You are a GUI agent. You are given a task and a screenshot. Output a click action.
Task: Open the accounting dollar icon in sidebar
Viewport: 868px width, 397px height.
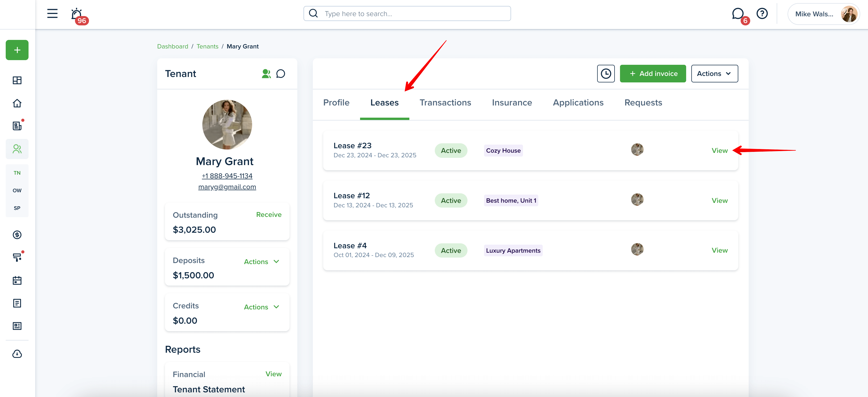pos(17,235)
